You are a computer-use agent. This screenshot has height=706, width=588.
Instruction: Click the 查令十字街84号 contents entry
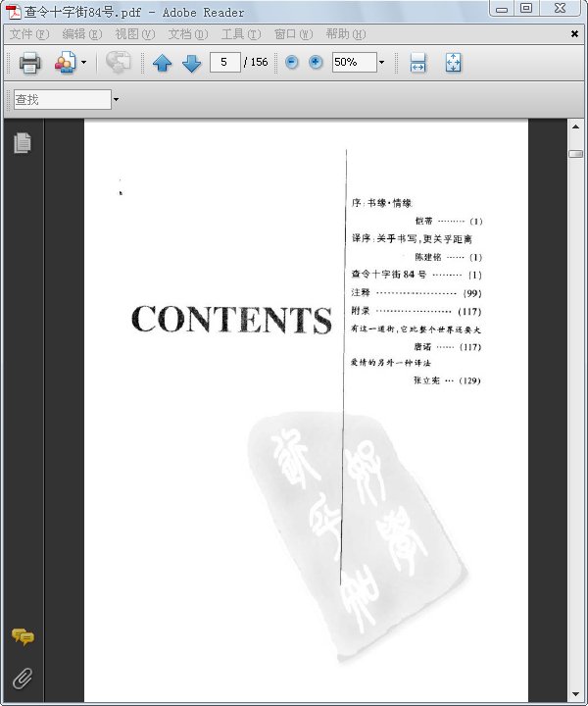[x=416, y=275]
